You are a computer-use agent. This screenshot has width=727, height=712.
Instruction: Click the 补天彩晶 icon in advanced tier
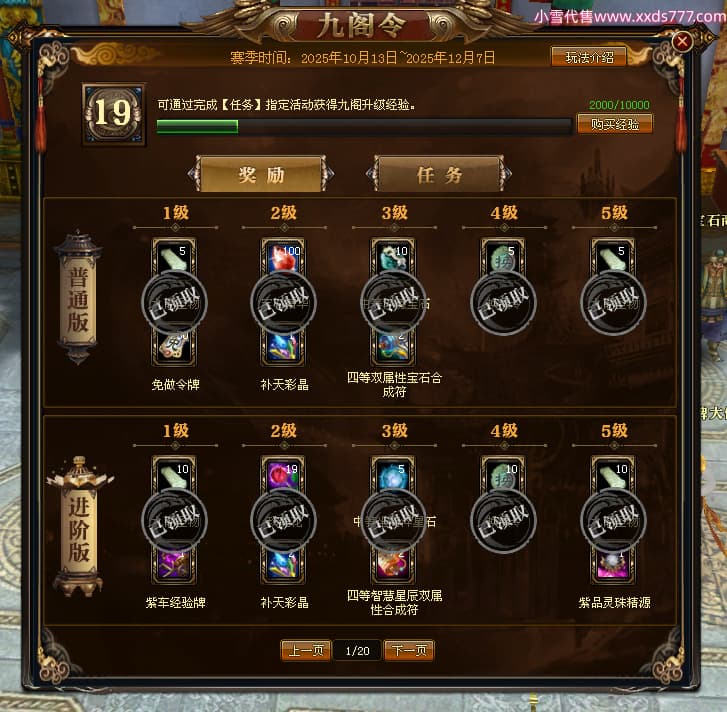pyautogui.click(x=283, y=565)
